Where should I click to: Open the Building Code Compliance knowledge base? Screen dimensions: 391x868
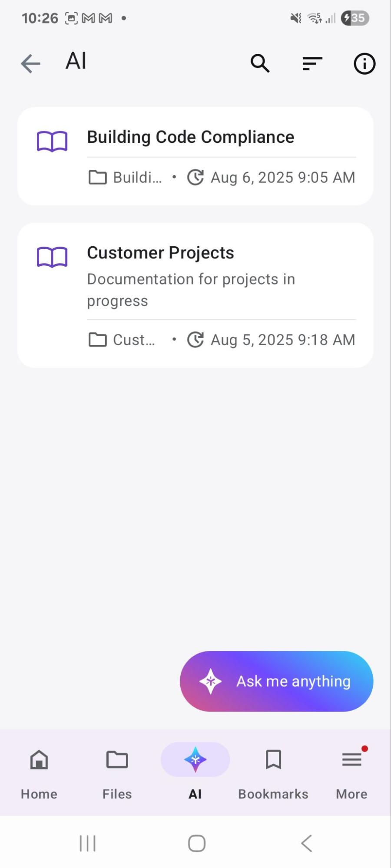190,137
